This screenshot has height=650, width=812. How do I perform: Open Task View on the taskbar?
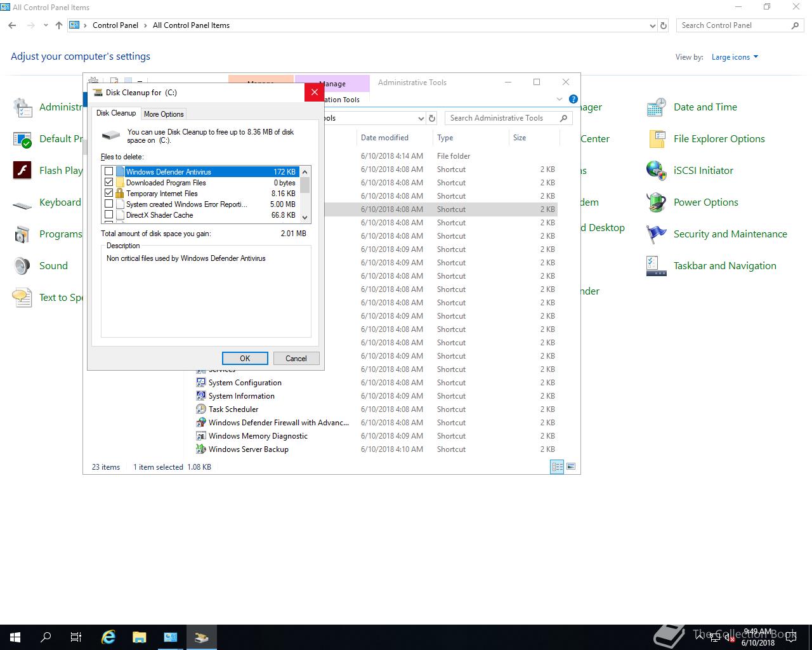pyautogui.click(x=76, y=637)
